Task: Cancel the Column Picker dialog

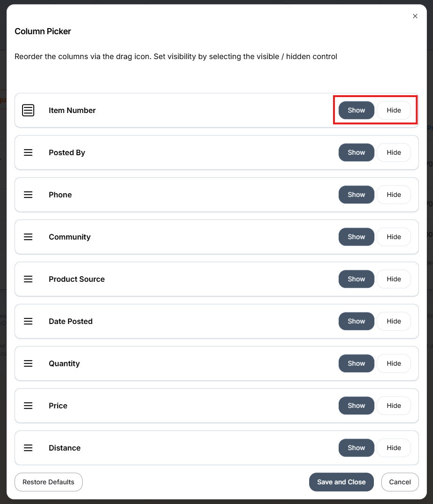Action: (x=400, y=482)
